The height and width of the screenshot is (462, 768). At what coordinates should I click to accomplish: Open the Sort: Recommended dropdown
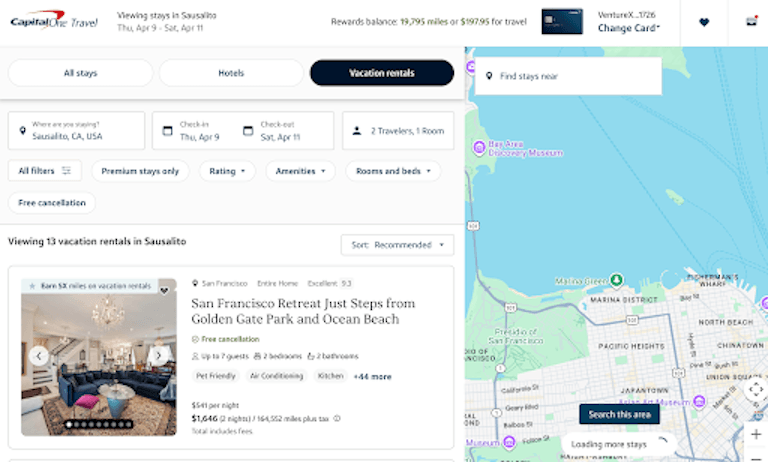pos(397,245)
